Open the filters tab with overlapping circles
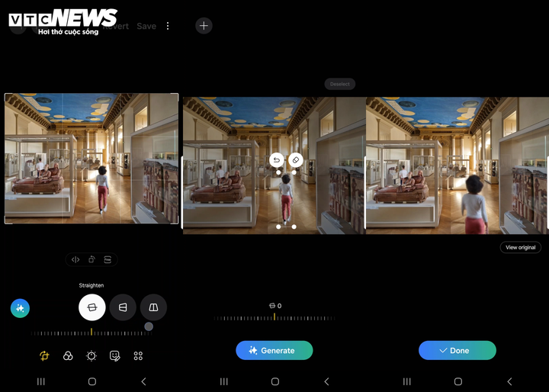Viewport: 549px width, 392px height. tap(68, 355)
